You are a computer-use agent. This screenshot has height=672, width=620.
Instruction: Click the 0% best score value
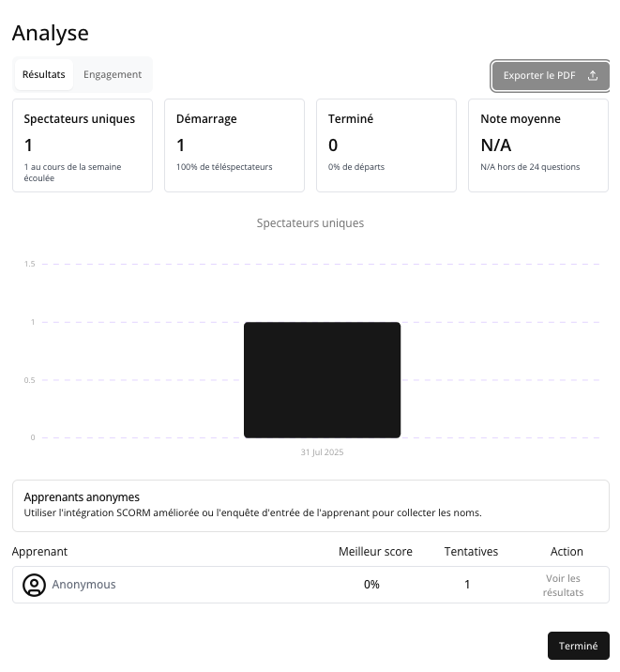(x=372, y=585)
